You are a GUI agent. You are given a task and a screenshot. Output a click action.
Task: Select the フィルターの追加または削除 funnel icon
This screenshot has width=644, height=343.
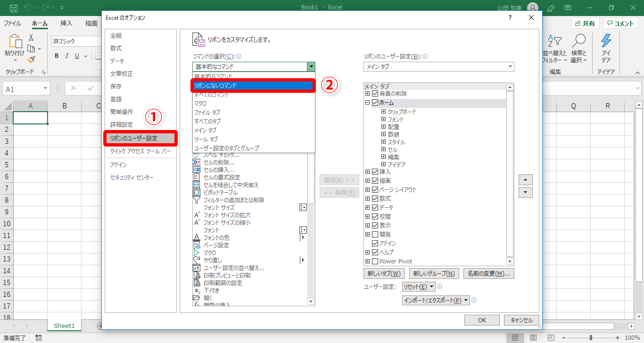tap(197, 200)
